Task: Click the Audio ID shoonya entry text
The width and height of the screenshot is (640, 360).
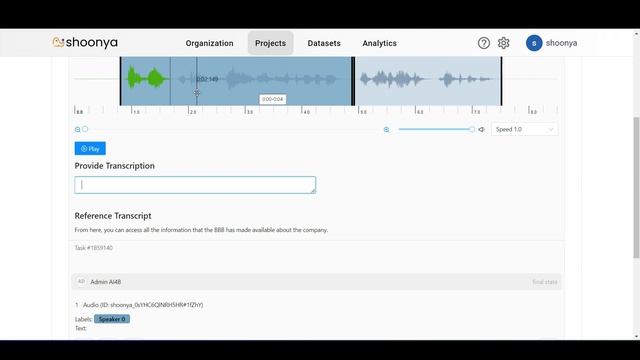Action: 143,305
